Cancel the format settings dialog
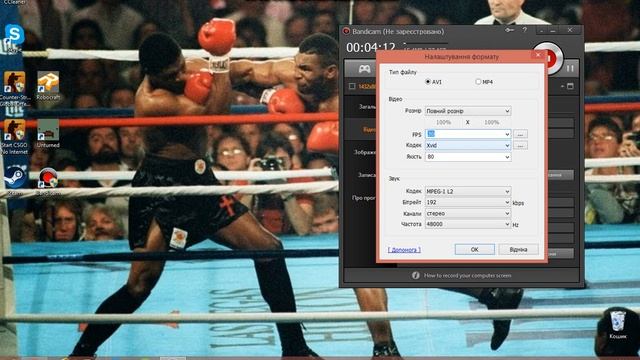 click(x=518, y=249)
